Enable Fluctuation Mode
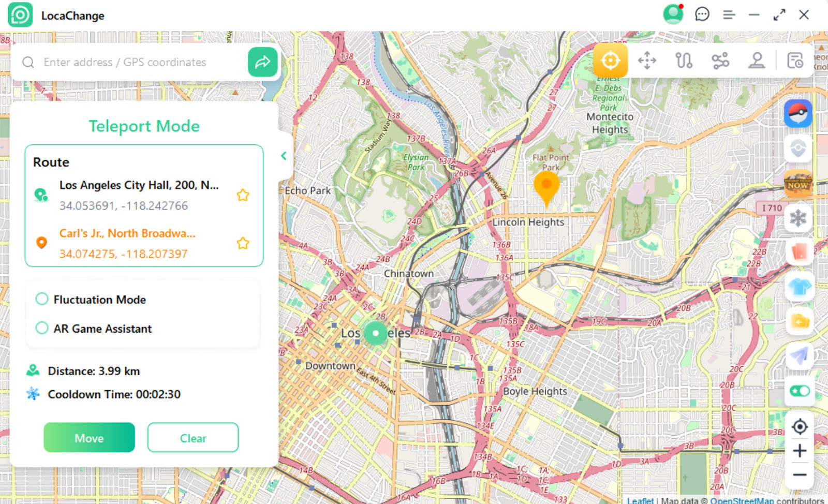Screen dimensions: 828x504 coord(42,299)
